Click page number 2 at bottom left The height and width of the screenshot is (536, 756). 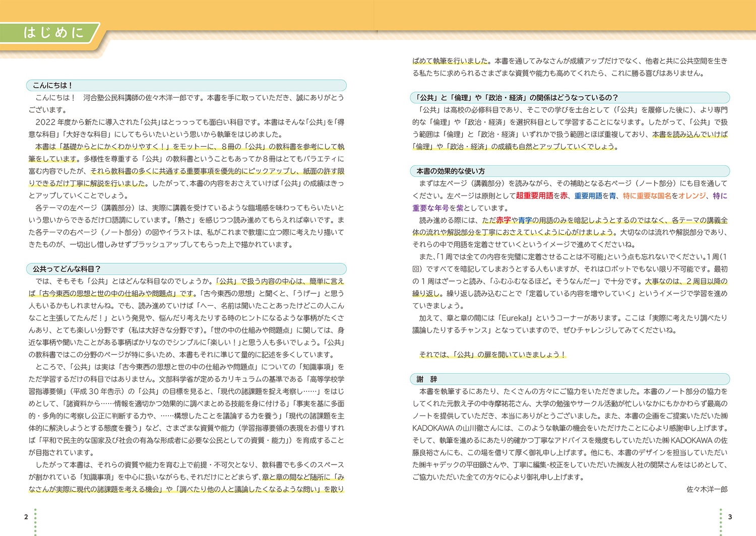point(26,517)
